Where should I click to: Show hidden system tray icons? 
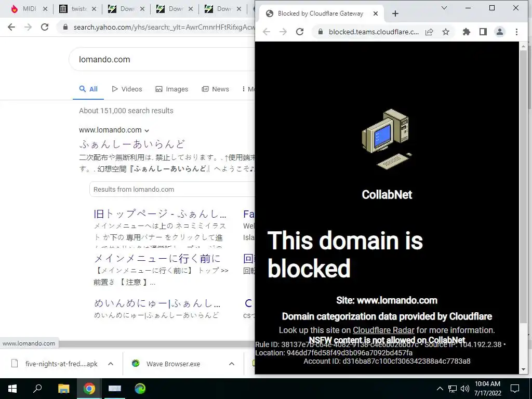[440, 389]
